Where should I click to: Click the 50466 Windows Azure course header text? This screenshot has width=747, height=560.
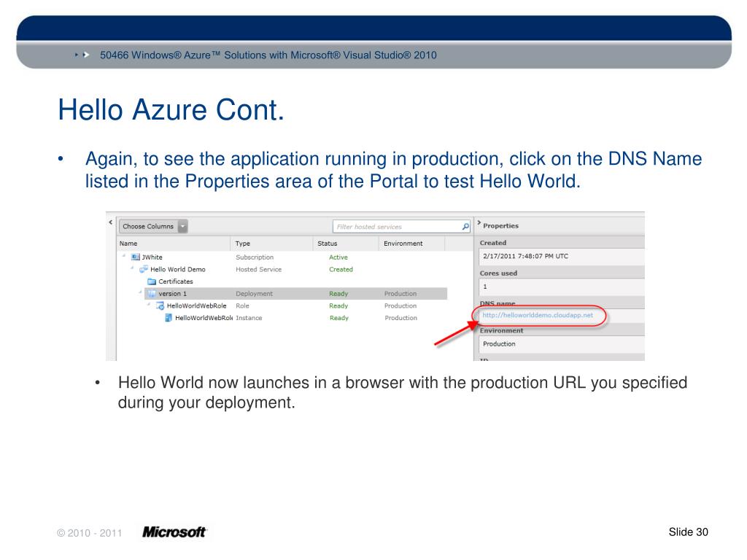pos(268,55)
